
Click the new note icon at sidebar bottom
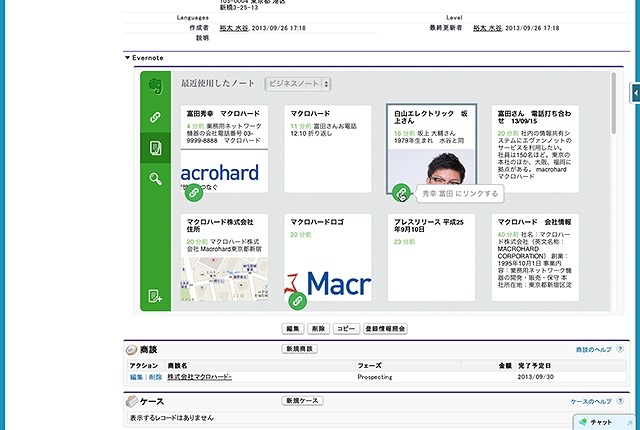155,296
